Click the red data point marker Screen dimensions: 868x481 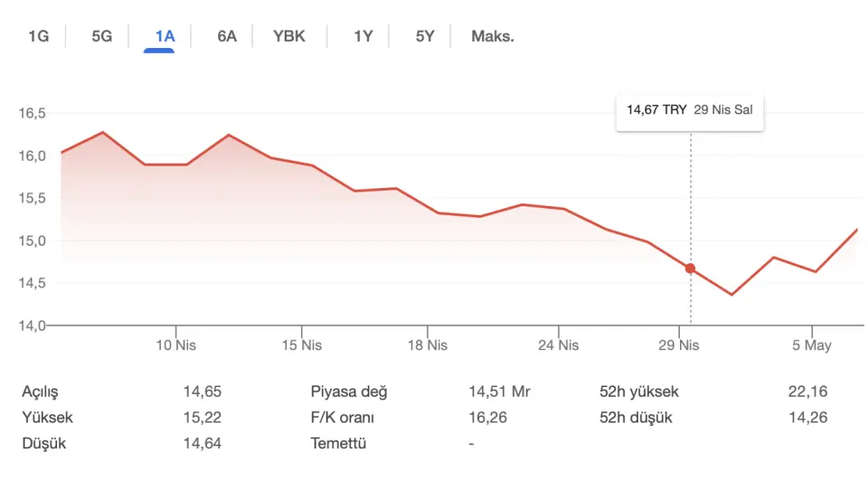pos(690,269)
